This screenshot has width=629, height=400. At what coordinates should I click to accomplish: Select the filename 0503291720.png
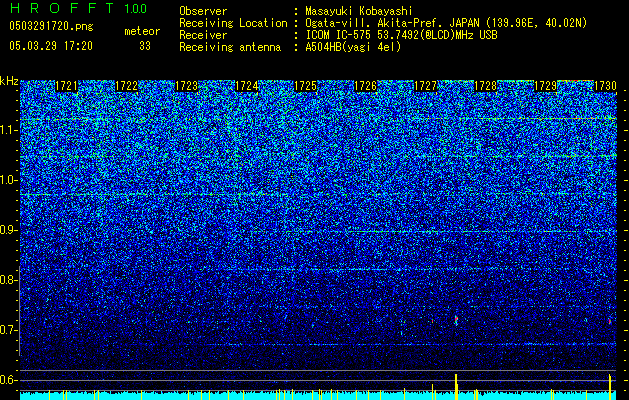pyautogui.click(x=51, y=27)
